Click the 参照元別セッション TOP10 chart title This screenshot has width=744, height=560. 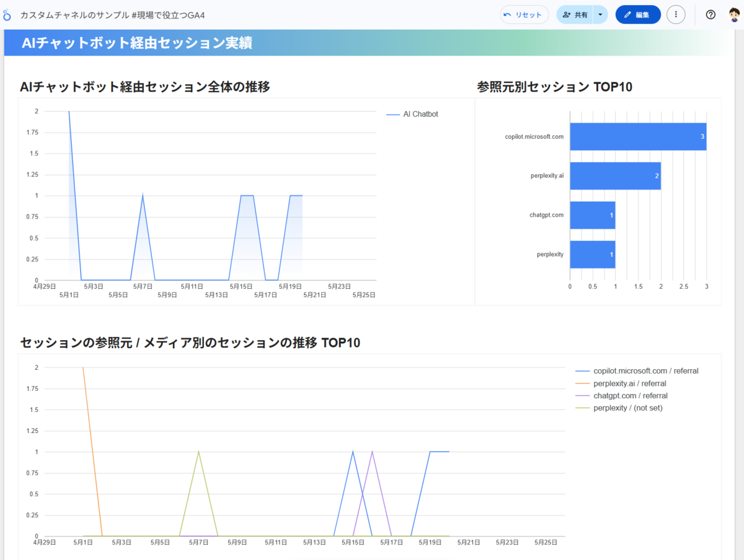(554, 87)
